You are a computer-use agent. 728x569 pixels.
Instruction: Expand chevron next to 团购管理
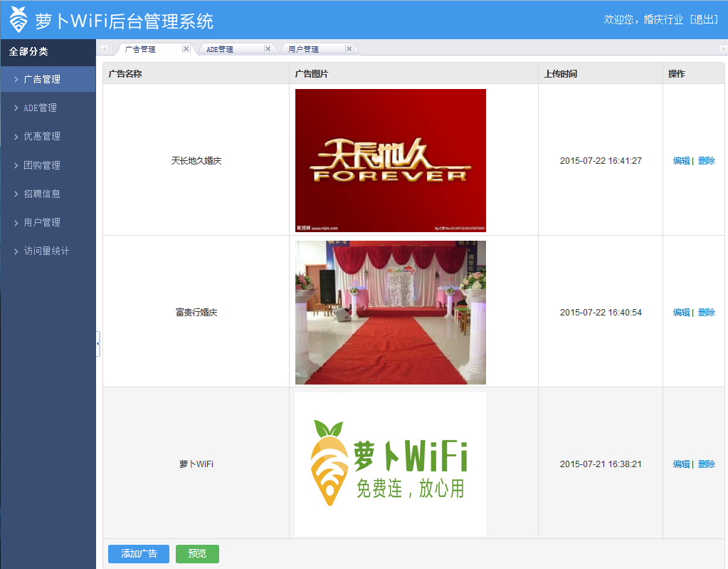pyautogui.click(x=16, y=165)
